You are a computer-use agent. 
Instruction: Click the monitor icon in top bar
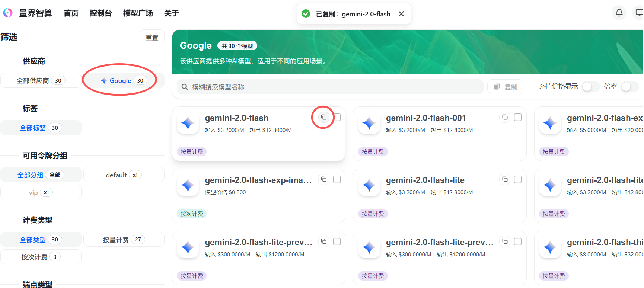coord(639,13)
